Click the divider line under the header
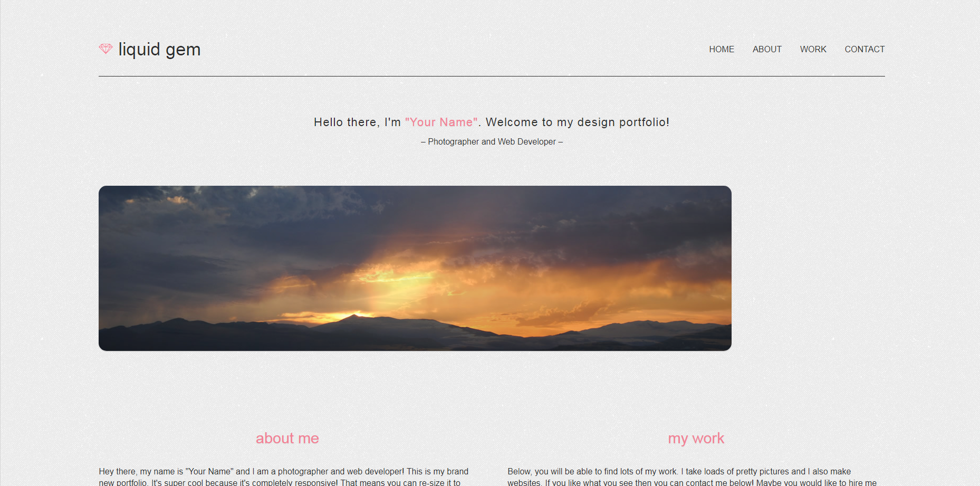 coord(492,76)
